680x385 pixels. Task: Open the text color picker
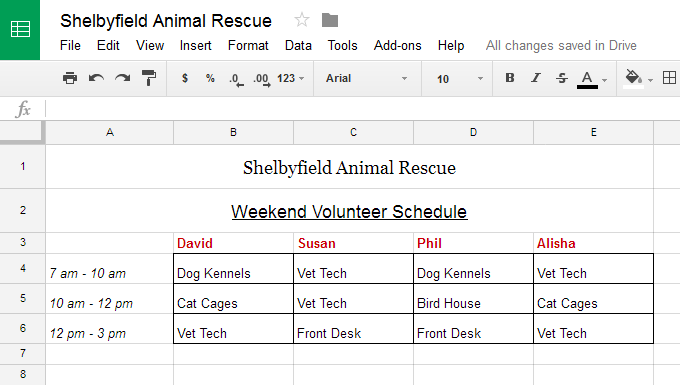[592, 79]
